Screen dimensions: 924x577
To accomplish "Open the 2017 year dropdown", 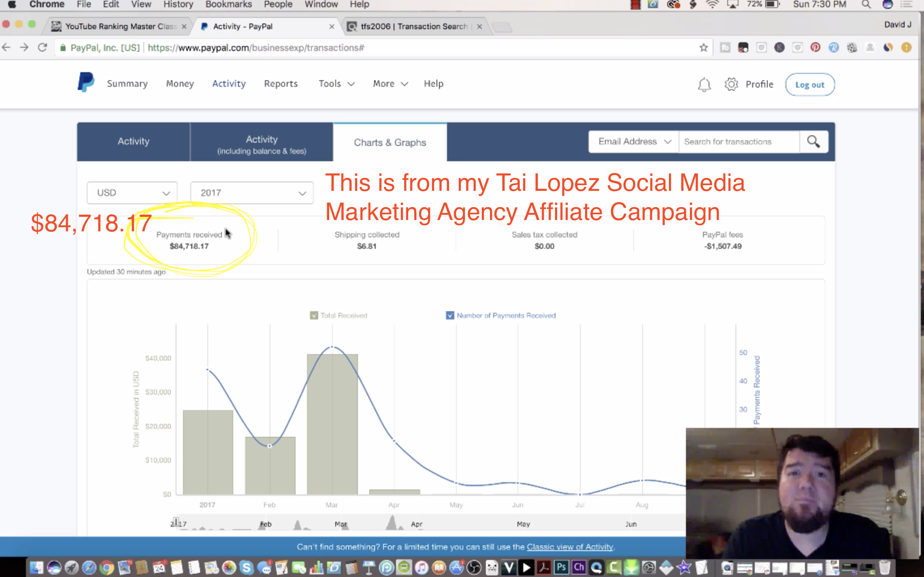I will coord(252,193).
